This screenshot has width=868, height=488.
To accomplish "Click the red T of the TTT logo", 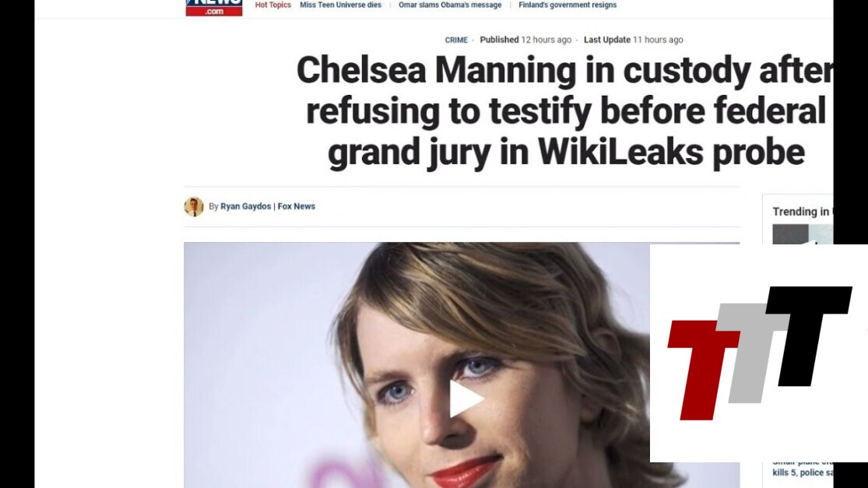I will 702,370.
